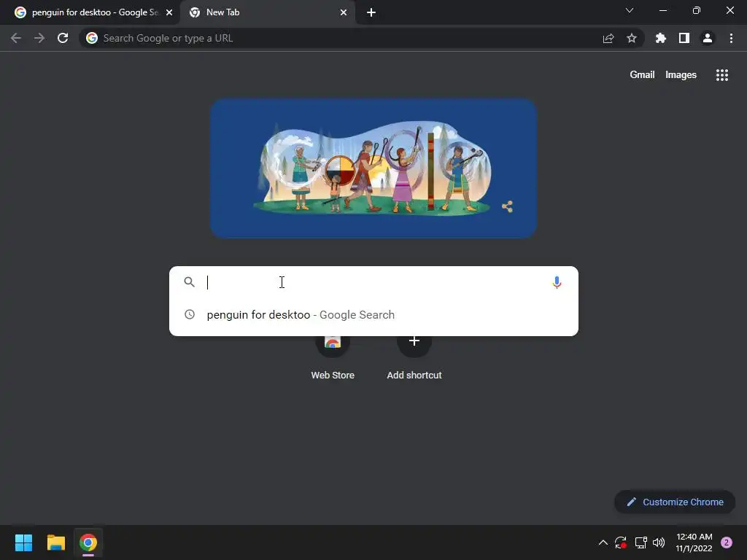Open the Windows Start menu

[x=23, y=542]
